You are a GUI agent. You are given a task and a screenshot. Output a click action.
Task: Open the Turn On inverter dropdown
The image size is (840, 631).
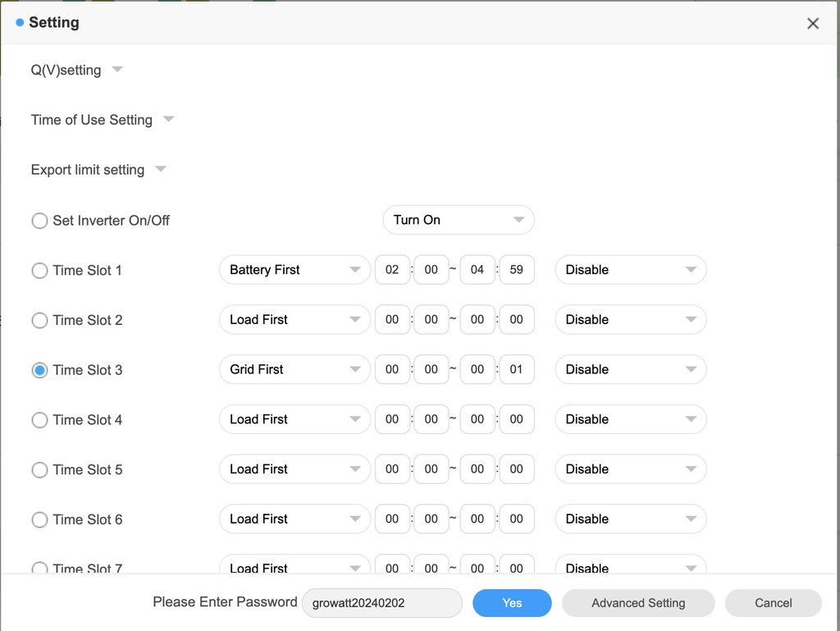458,220
